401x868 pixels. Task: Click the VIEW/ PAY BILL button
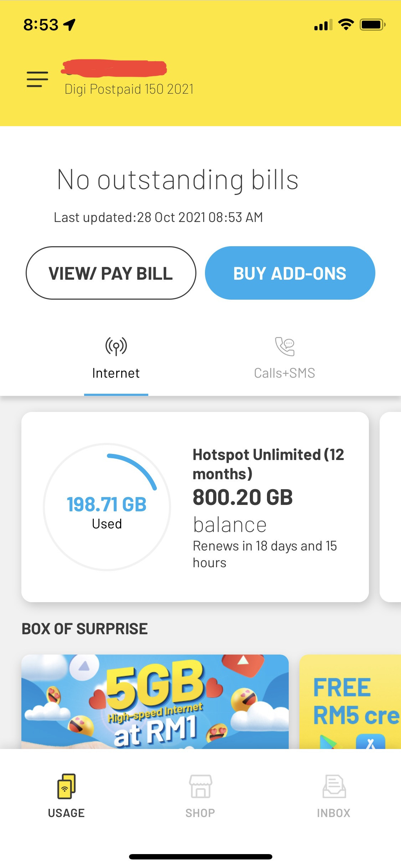click(111, 273)
